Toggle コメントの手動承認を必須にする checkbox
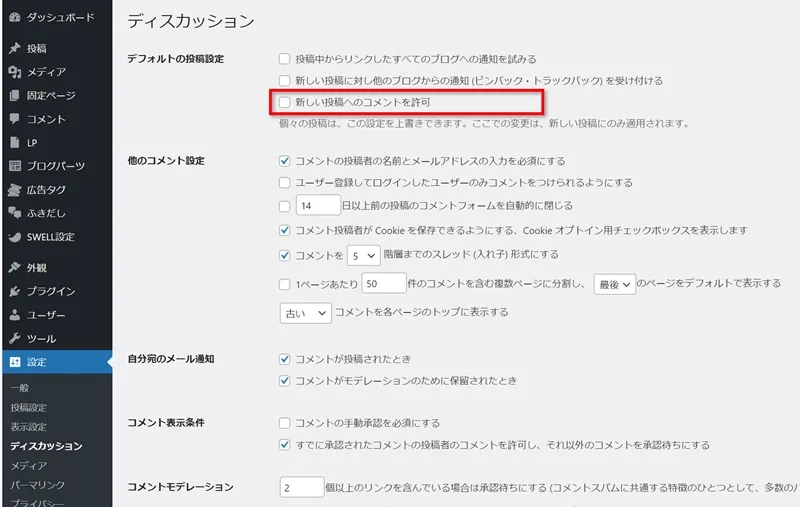Image resolution: width=800 pixels, height=507 pixels. coord(286,423)
